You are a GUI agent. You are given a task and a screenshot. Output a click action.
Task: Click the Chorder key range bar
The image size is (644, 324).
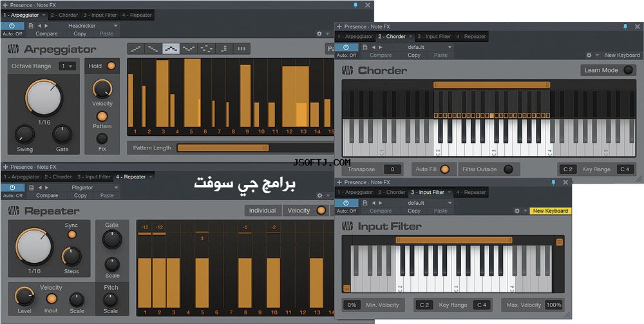[491, 85]
